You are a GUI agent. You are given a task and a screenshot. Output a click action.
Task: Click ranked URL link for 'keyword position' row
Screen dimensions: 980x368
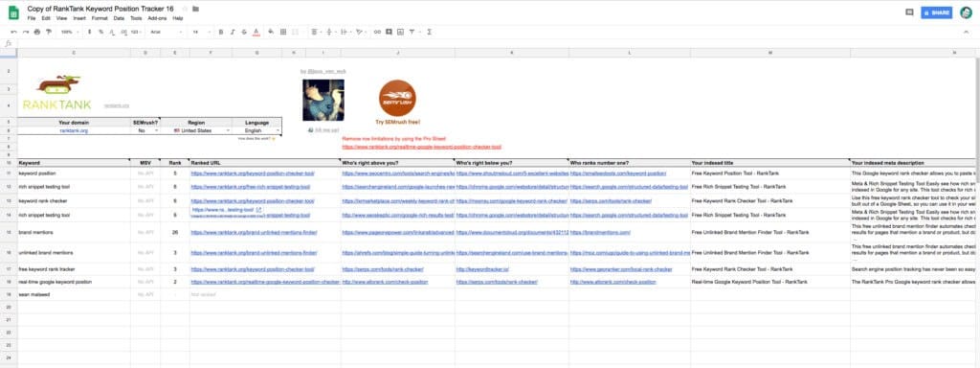coord(253,173)
